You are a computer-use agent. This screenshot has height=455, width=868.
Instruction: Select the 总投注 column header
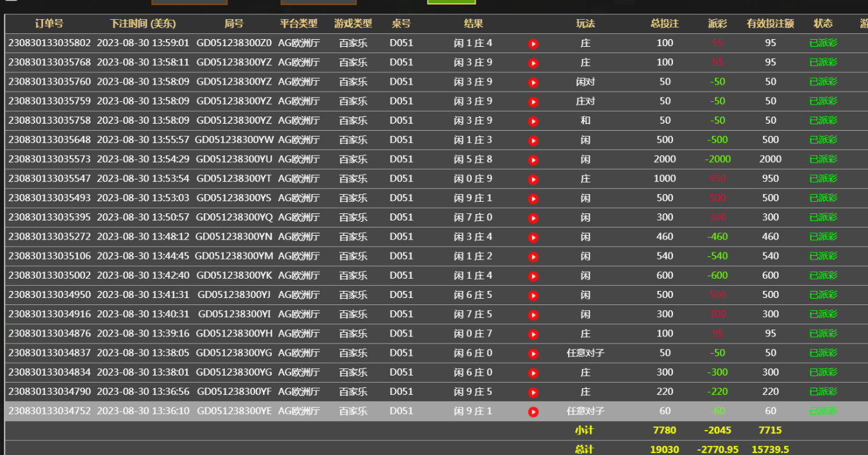[x=665, y=24]
